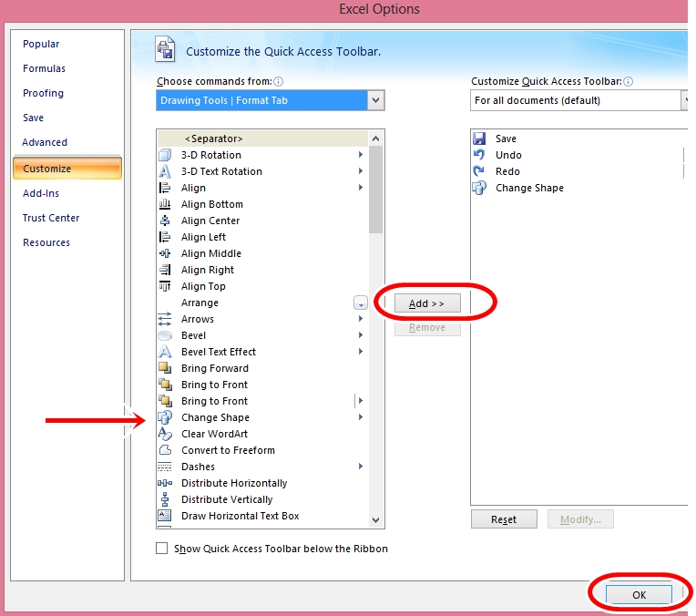Select the 3-D Text Rotation icon

[165, 171]
